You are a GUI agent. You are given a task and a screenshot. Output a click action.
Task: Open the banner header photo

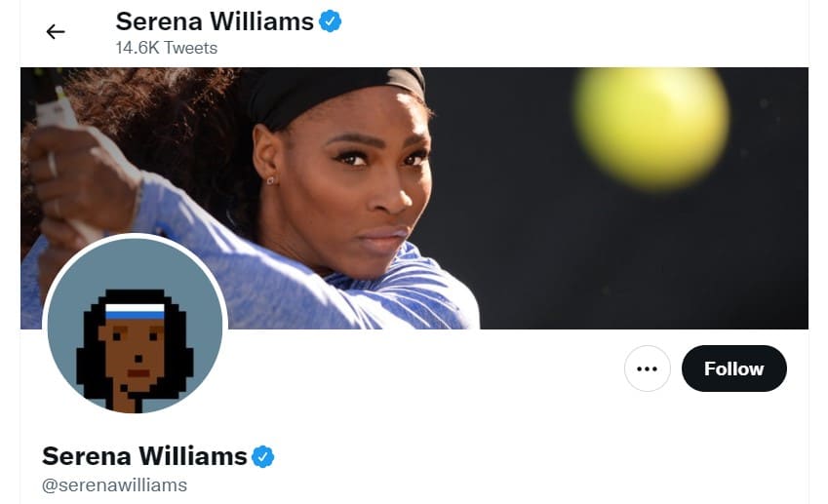coord(414,198)
